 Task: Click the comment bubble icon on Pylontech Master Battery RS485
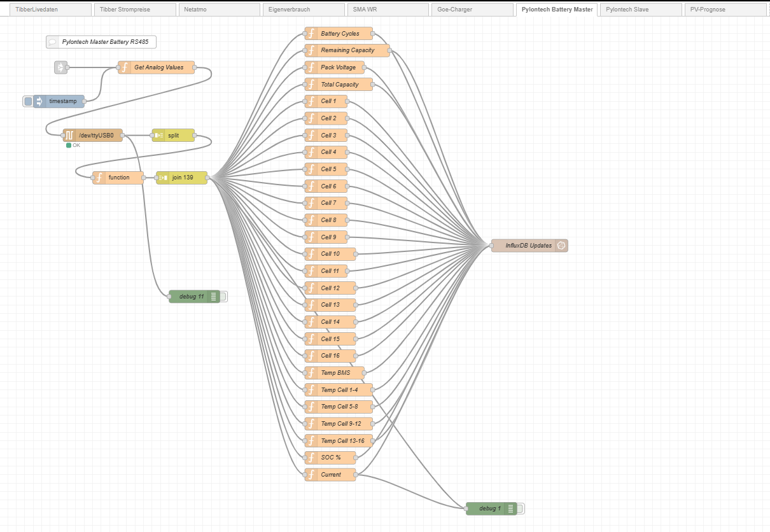(53, 42)
